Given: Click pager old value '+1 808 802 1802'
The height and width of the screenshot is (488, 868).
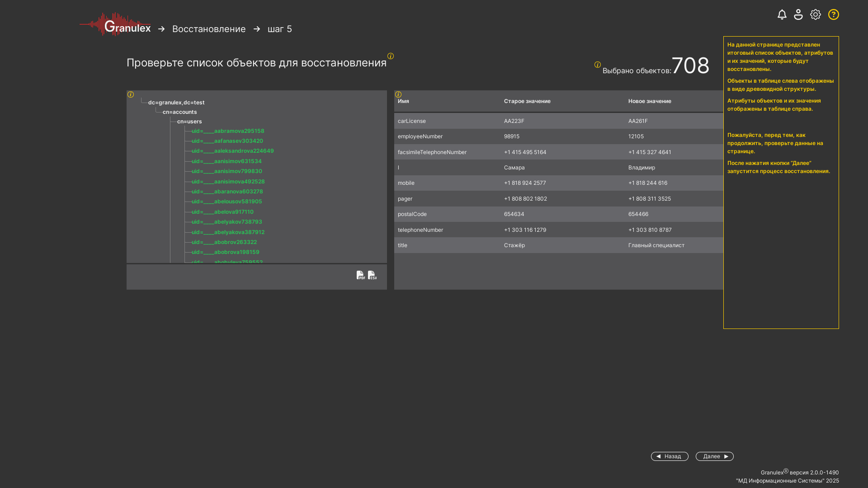Looking at the screenshot, I should coord(525,199).
